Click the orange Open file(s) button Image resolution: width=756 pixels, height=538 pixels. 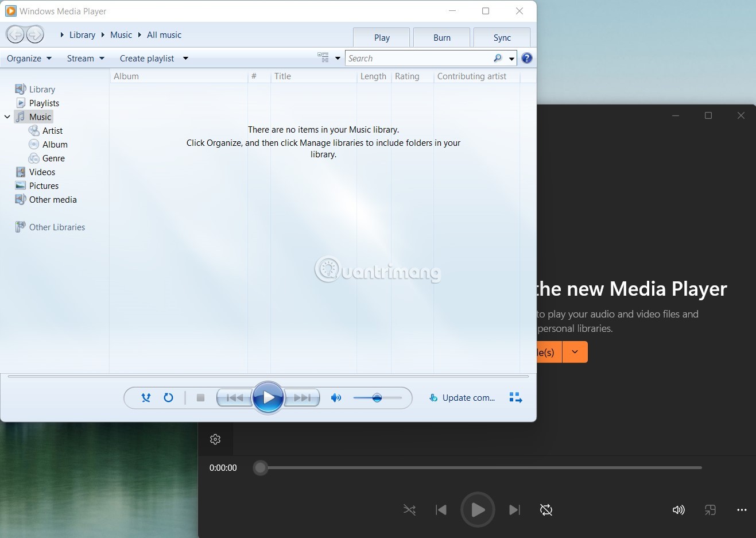549,352
